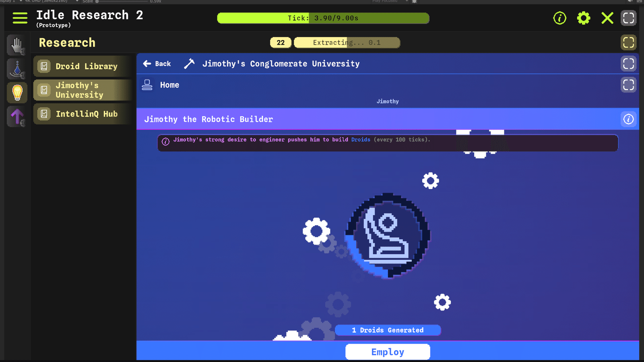Click the Home stamp icon

click(x=147, y=85)
